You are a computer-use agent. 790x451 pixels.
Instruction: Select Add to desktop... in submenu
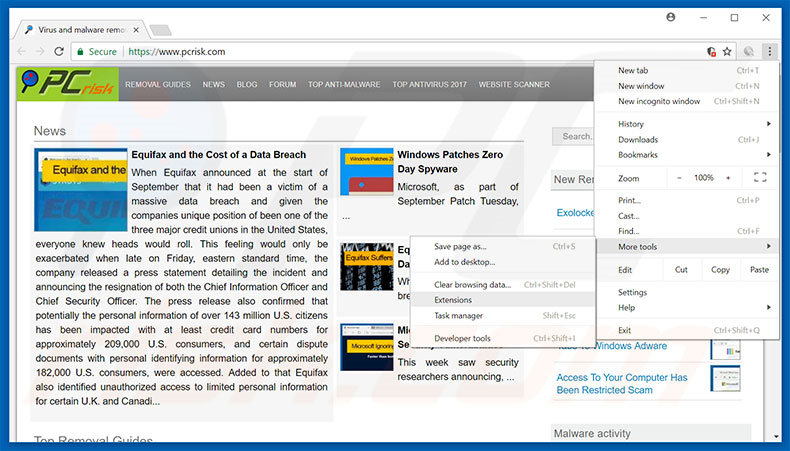click(502, 262)
